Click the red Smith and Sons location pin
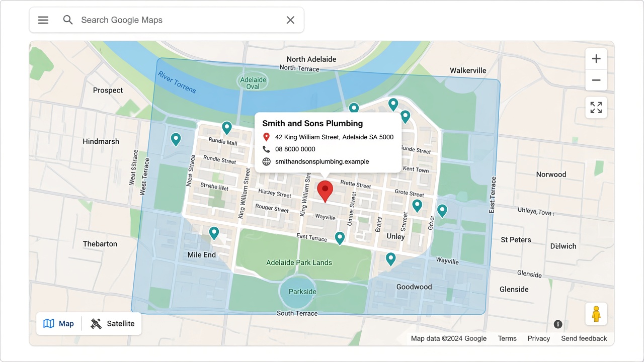 (325, 191)
